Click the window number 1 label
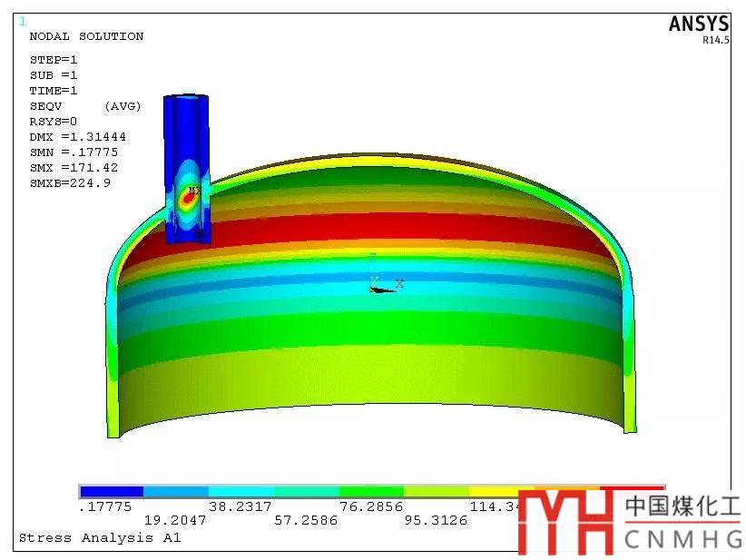746x560 pixels. click(x=23, y=21)
